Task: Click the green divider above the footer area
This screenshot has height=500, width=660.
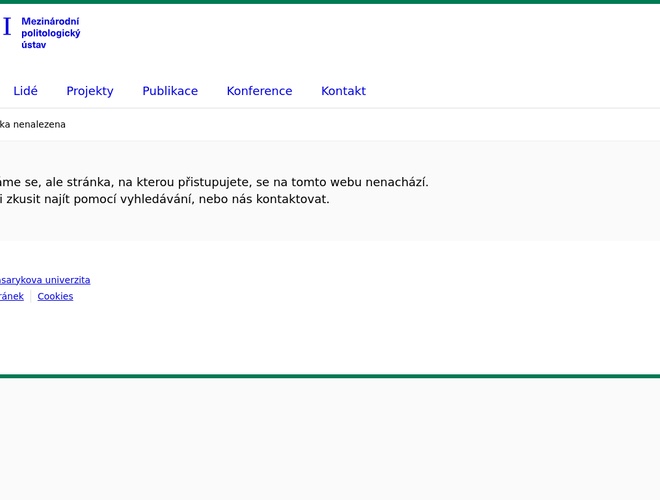Action: point(330,376)
